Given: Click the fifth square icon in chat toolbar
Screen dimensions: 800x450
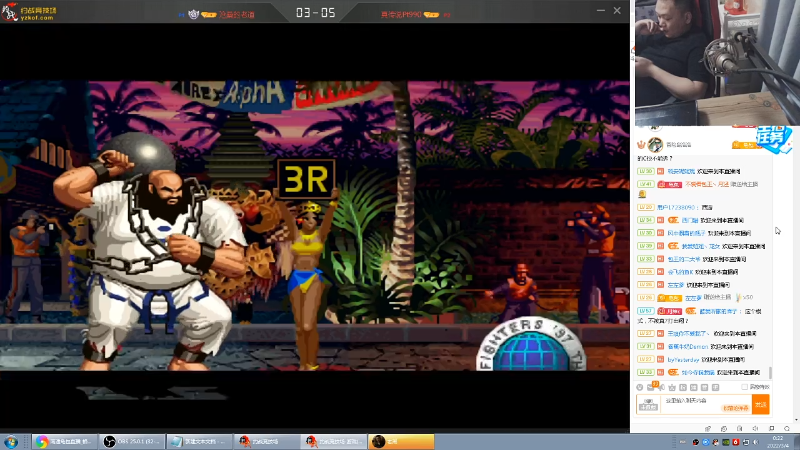Looking at the screenshot, I should click(683, 387).
